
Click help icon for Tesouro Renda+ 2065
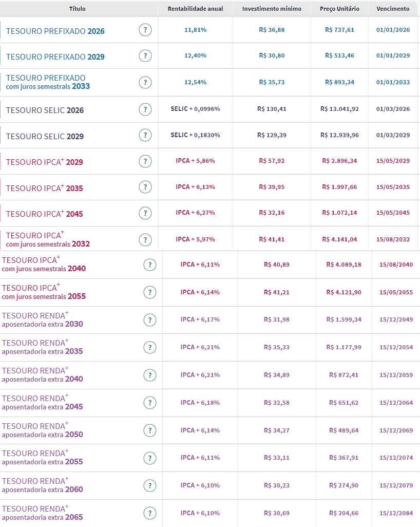click(x=149, y=513)
